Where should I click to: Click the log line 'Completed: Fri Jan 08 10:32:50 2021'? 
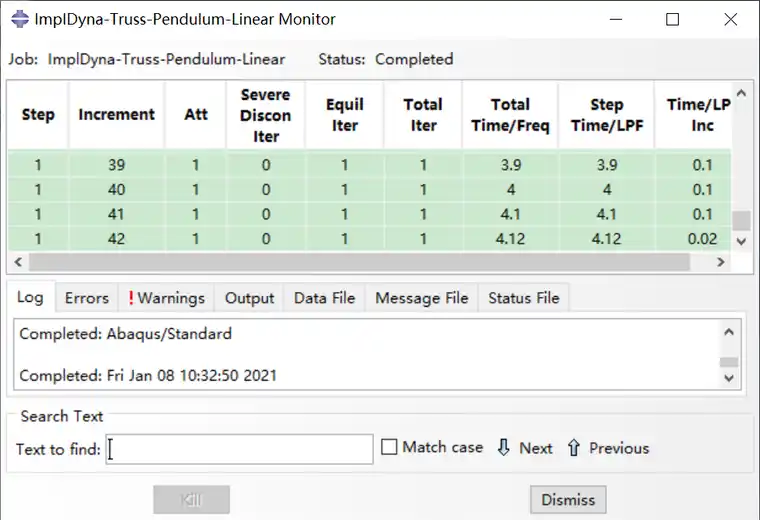pos(148,376)
